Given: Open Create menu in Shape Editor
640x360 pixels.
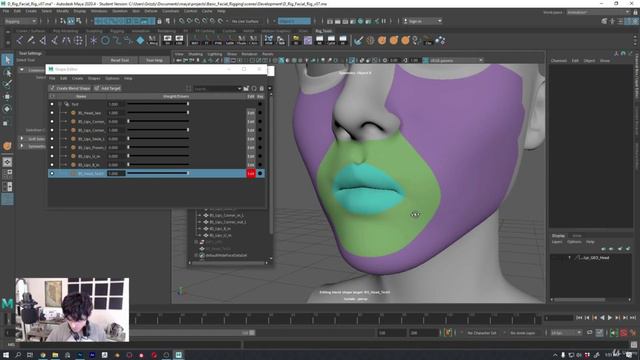Looking at the screenshot, I should [x=78, y=78].
